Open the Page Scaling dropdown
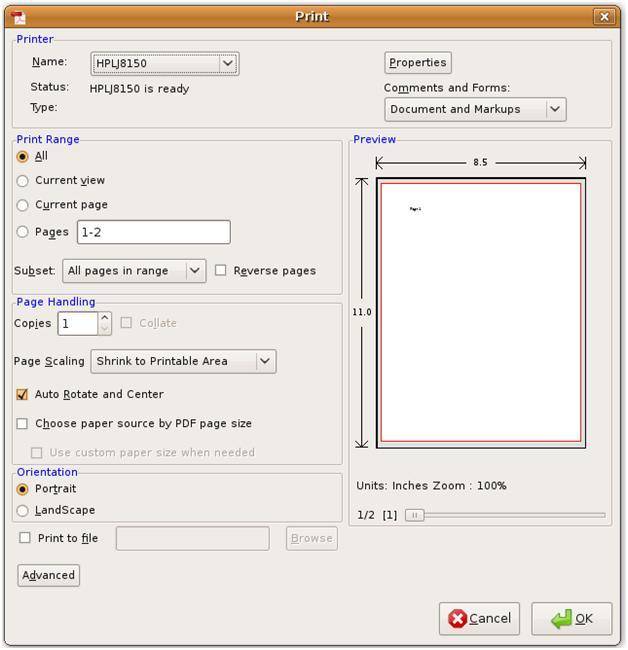This screenshot has height=650, width=628. (x=183, y=361)
